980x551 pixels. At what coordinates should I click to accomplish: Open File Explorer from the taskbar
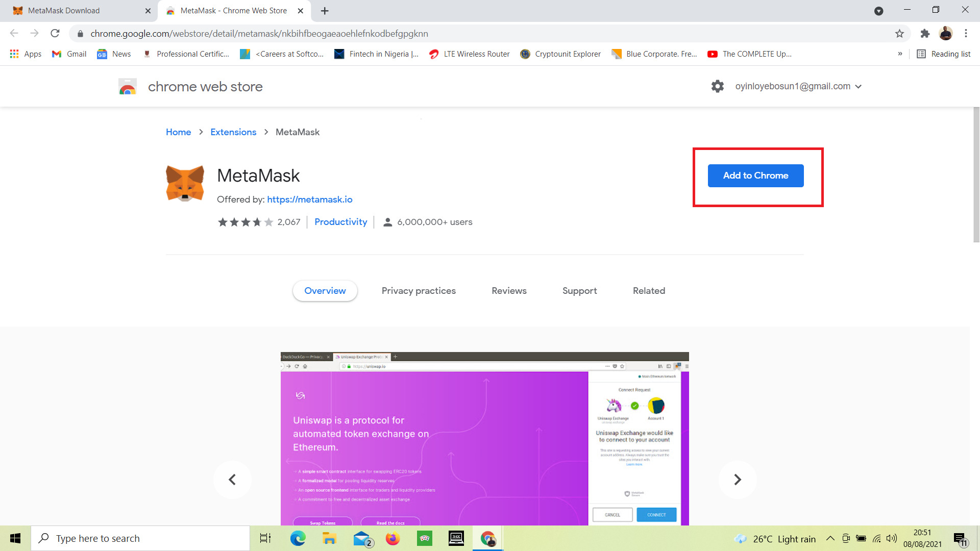329,538
